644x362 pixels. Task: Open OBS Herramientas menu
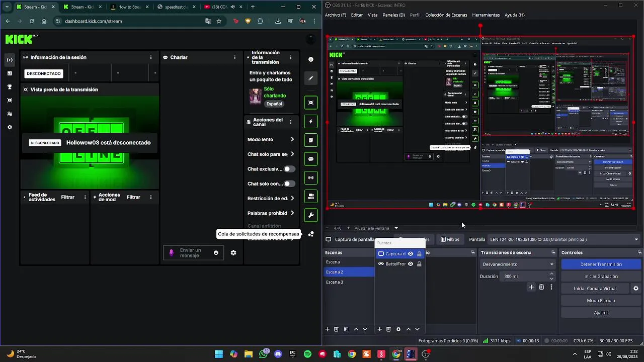tap(486, 15)
